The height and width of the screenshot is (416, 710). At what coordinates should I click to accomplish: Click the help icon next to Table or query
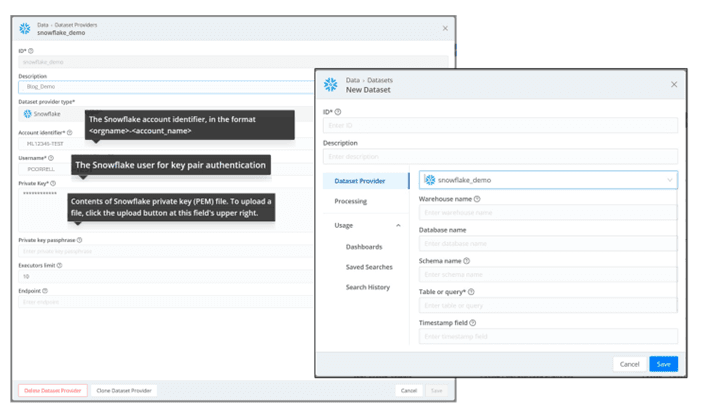[470, 292]
